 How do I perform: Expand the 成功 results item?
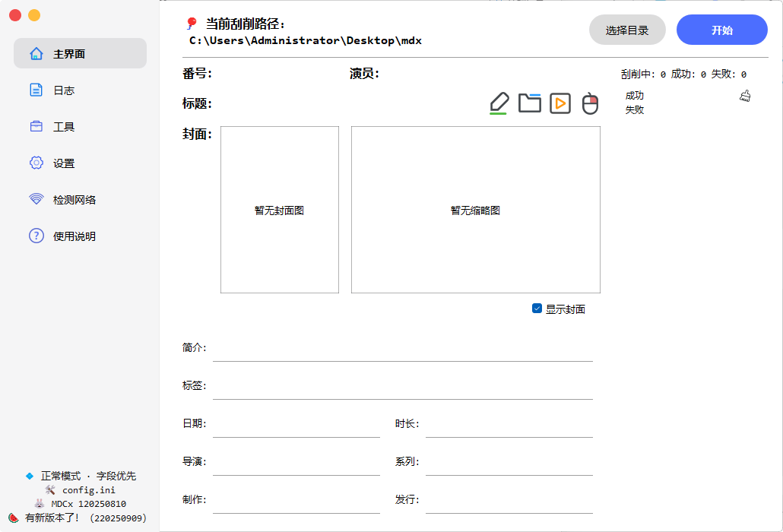(635, 96)
